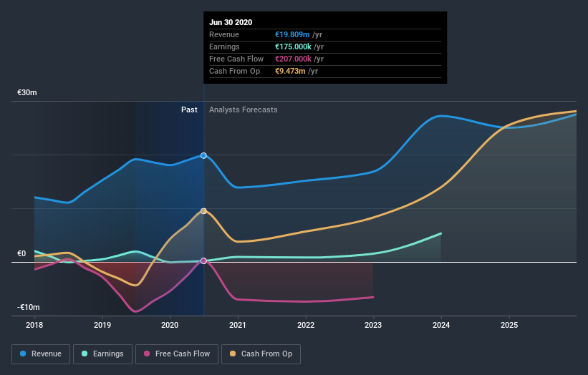Screen dimensions: 588x375
Task: Click the €175.000k earnings value in tooltip
Action: click(x=293, y=47)
